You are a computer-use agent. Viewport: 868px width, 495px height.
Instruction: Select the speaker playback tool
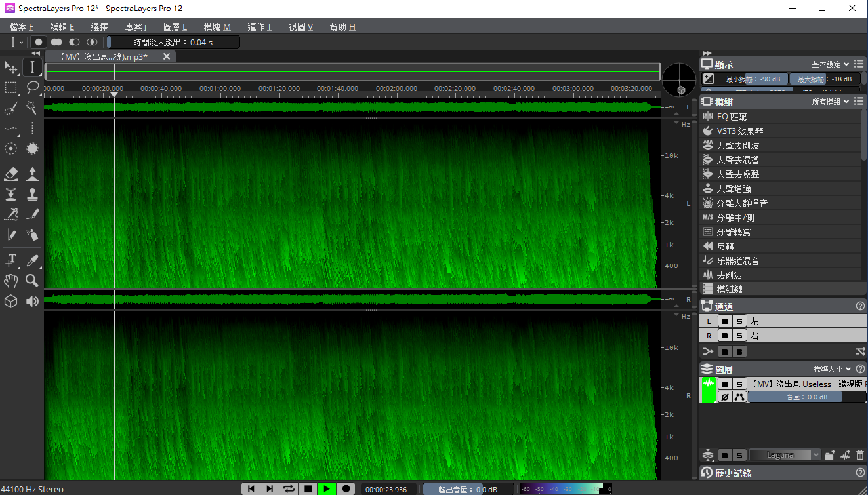[x=32, y=301]
